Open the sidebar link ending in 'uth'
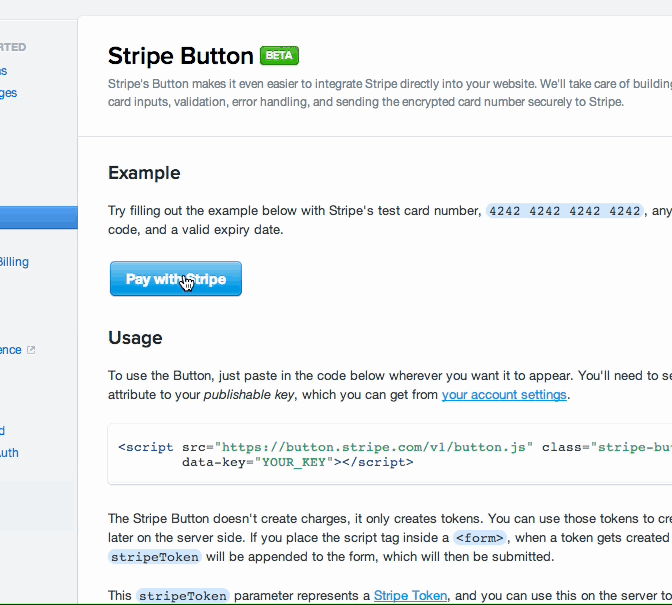Screen dimensions: 672x605 click(9, 453)
